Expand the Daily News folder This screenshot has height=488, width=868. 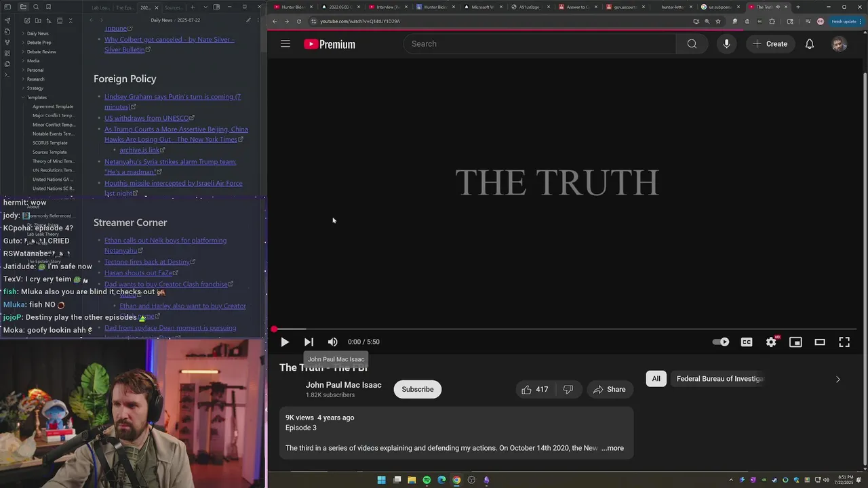point(37,33)
